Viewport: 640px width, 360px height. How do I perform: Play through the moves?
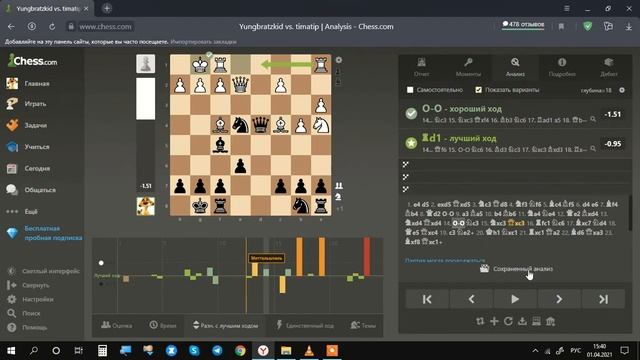515,299
